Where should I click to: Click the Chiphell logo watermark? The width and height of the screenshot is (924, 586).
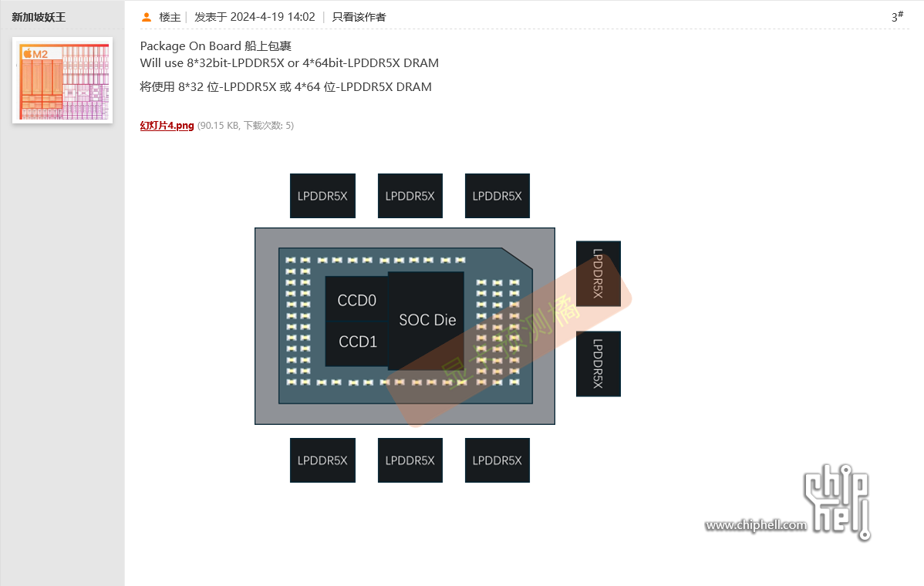pos(837,500)
